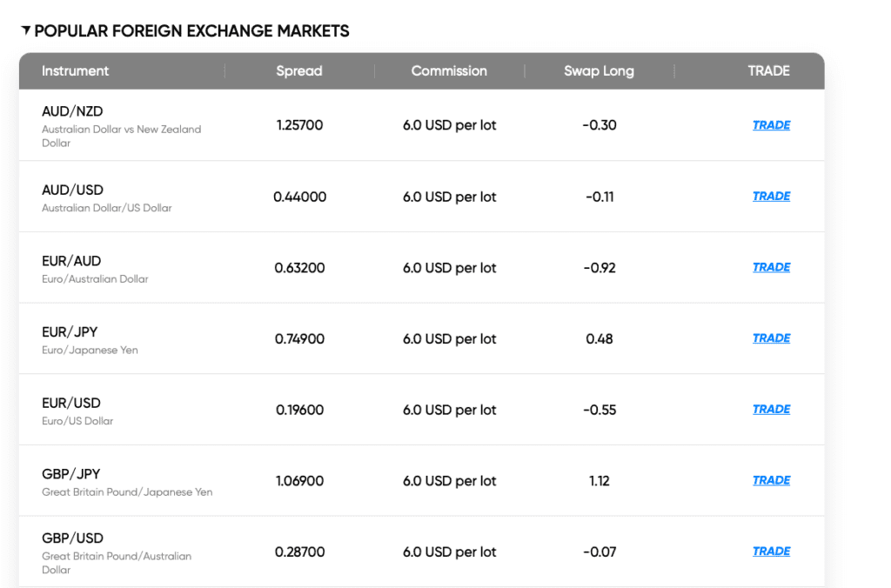Click the Swap Long column header
Screen dimensions: 891x588
pyautogui.click(x=599, y=71)
